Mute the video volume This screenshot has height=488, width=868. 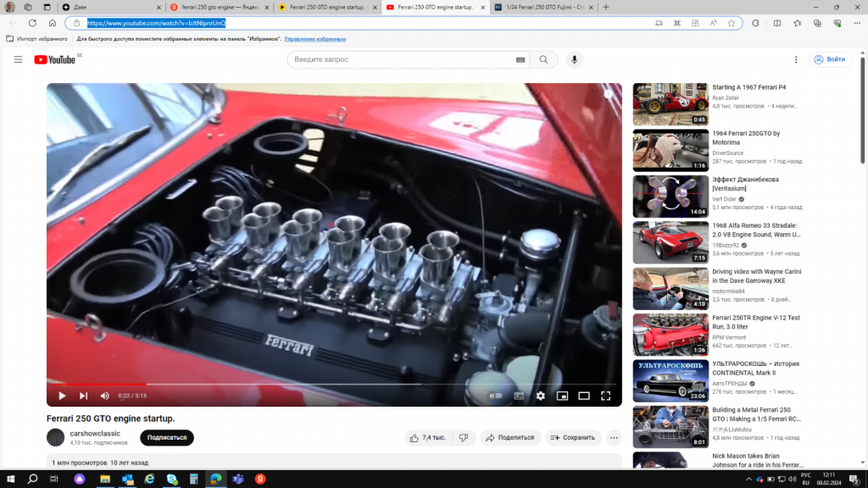(105, 396)
